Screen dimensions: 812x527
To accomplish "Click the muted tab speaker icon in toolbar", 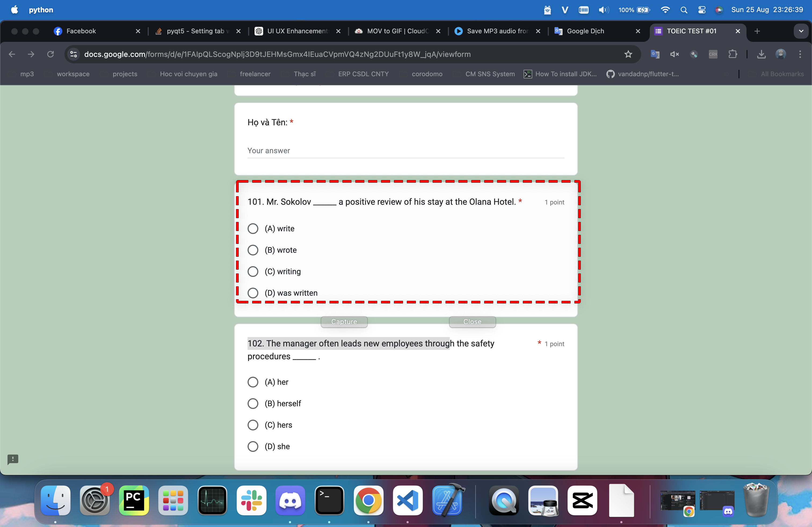I will tap(674, 54).
